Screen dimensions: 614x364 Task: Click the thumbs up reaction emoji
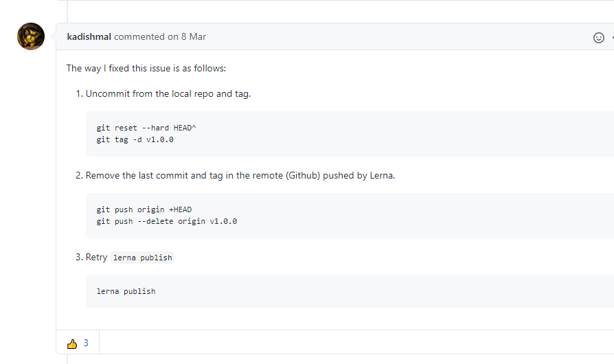click(x=72, y=343)
